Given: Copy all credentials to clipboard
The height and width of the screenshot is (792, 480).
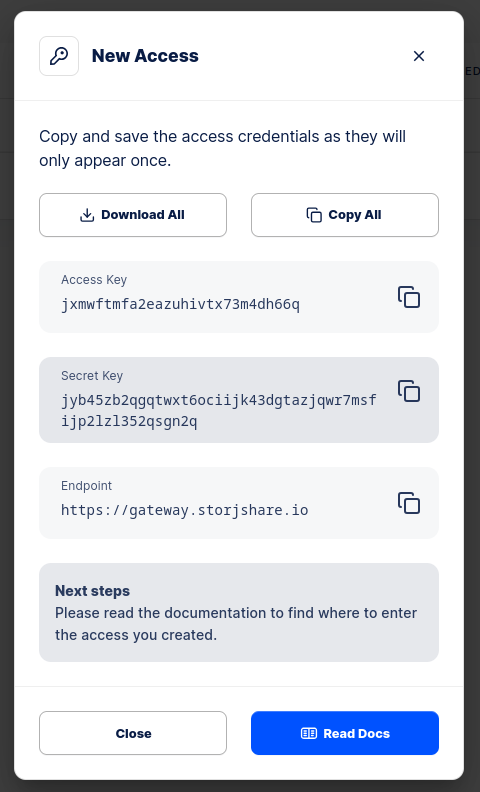Looking at the screenshot, I should click(x=345, y=215).
